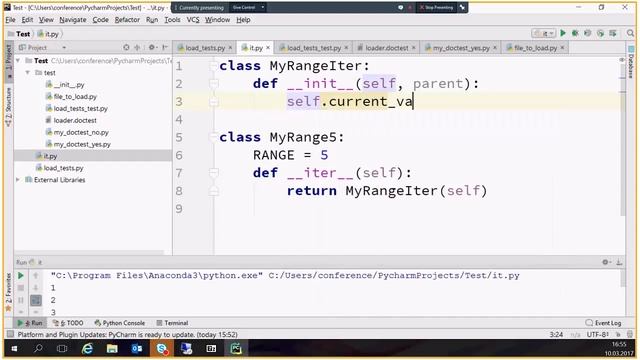Open the Event Log
640x360 pixels.
[x=603, y=323]
